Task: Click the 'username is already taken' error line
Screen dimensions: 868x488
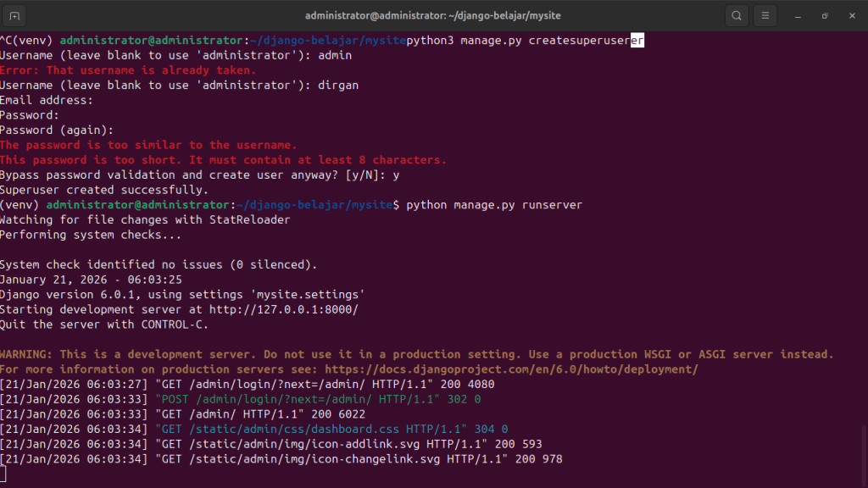Action: 127,70
